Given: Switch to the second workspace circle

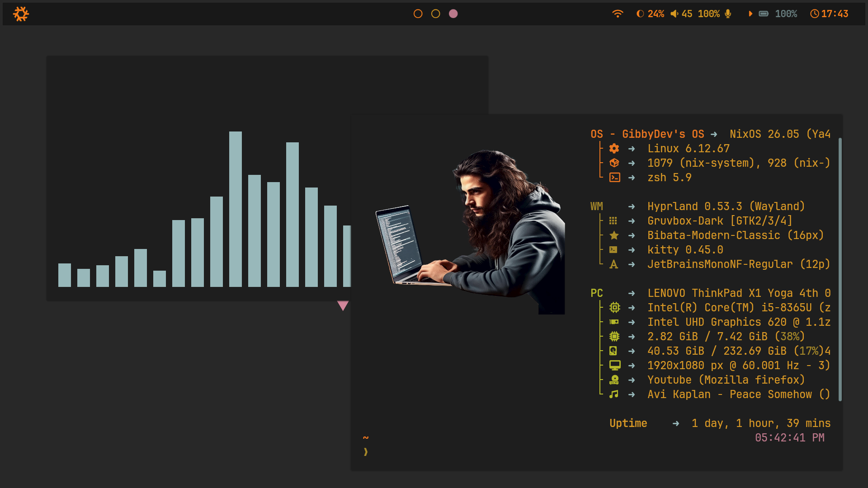Looking at the screenshot, I should pos(435,14).
